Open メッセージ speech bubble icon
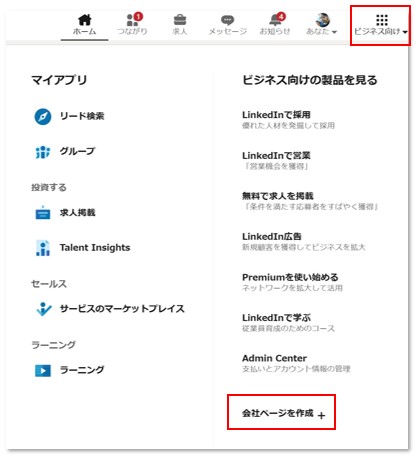The image size is (415, 455). tap(227, 21)
